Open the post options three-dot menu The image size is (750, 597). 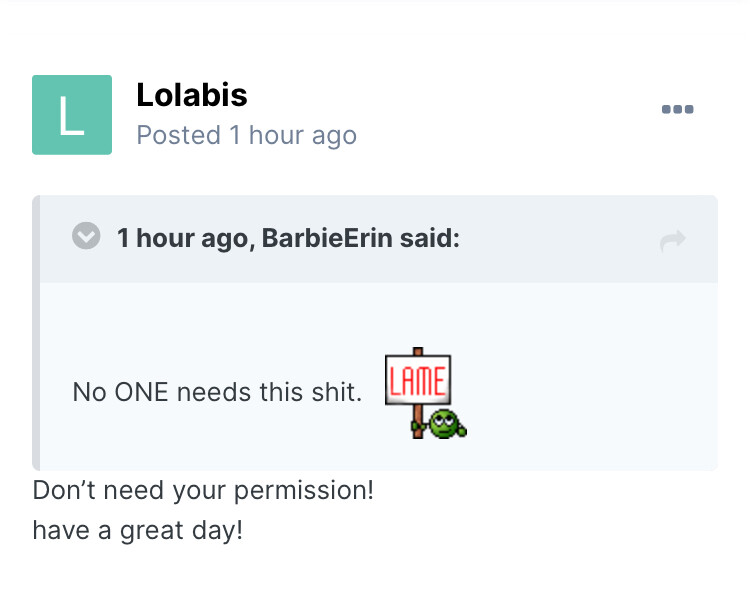(677, 110)
